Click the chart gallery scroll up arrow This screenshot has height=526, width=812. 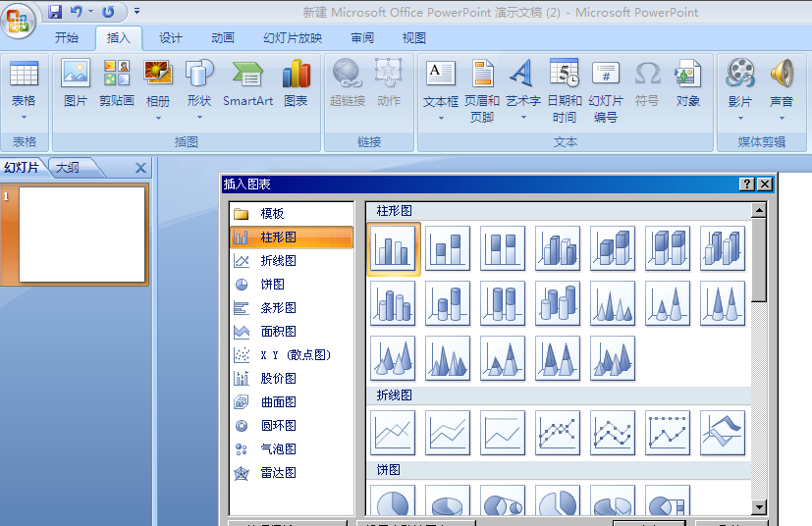click(759, 210)
